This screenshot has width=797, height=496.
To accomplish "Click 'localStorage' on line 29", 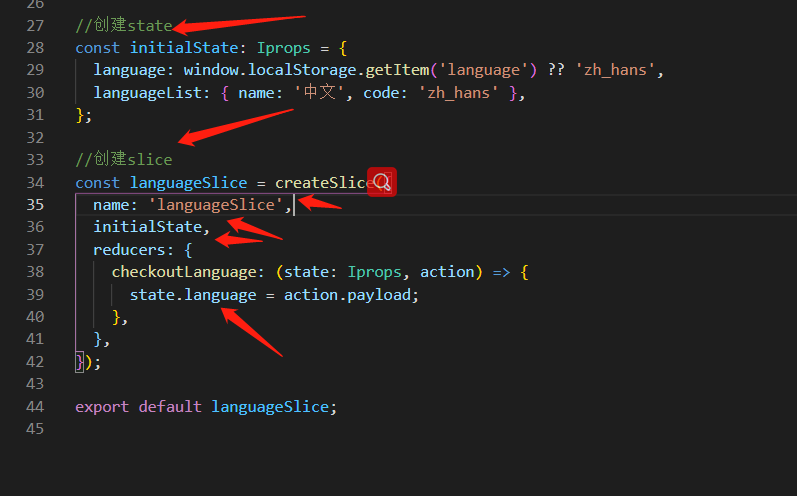I will [302, 70].
